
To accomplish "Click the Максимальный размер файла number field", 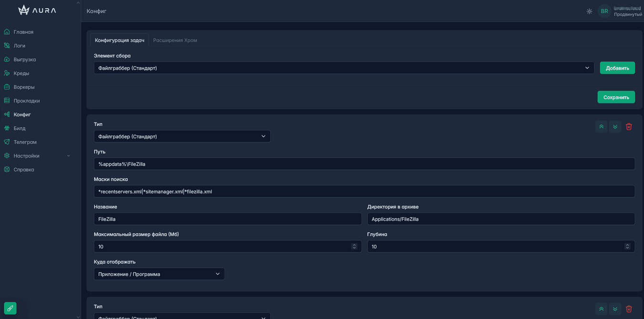I will tap(228, 247).
